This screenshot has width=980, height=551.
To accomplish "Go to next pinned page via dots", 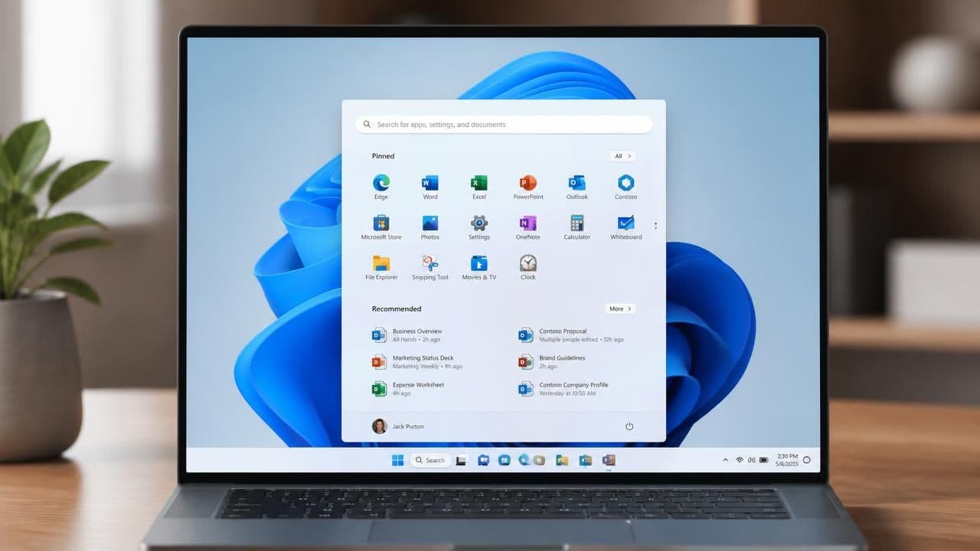I will pos(655,226).
